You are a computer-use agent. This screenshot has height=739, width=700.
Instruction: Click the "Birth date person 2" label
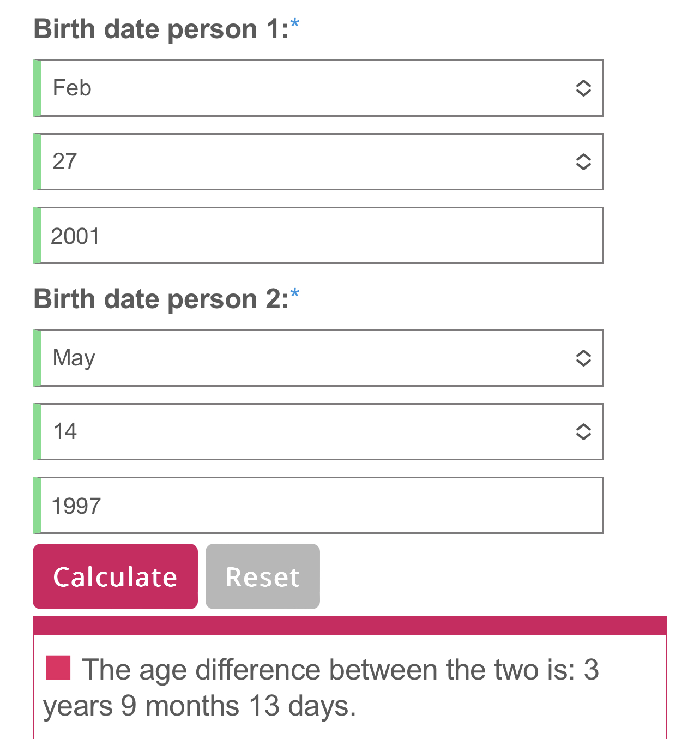161,299
